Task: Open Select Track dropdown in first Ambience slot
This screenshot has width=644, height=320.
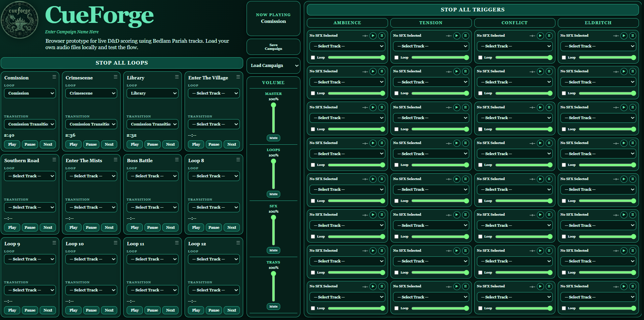Action: 347,46
